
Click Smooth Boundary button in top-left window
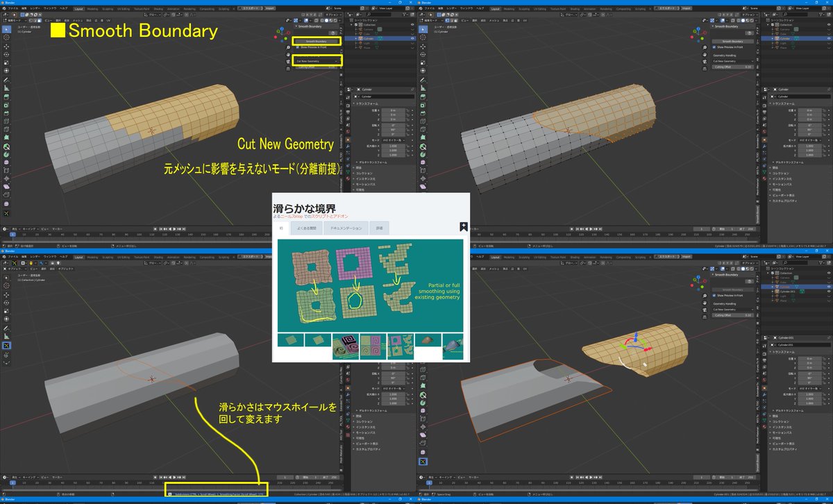[x=317, y=42]
